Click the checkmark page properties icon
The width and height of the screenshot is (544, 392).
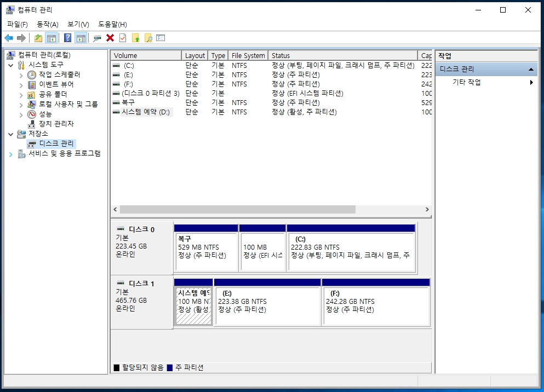click(123, 38)
